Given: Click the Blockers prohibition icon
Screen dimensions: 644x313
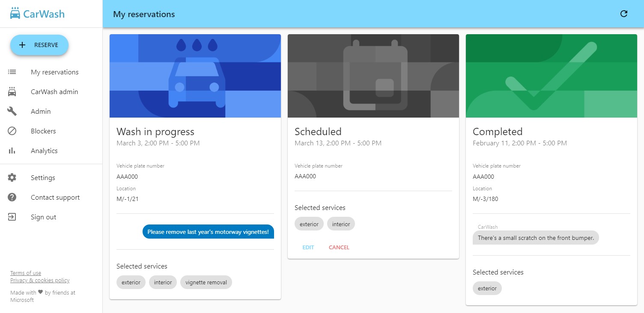Looking at the screenshot, I should click(13, 131).
